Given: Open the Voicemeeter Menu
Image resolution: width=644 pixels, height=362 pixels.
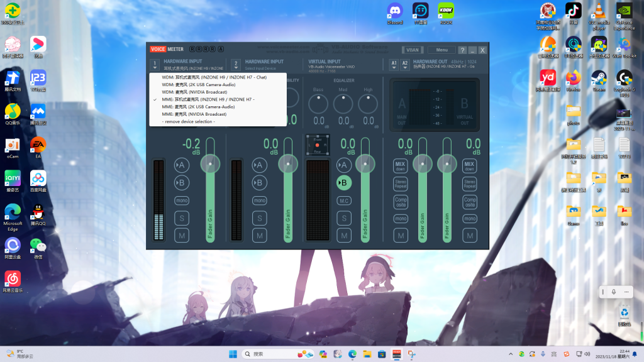Looking at the screenshot, I should coord(442,50).
